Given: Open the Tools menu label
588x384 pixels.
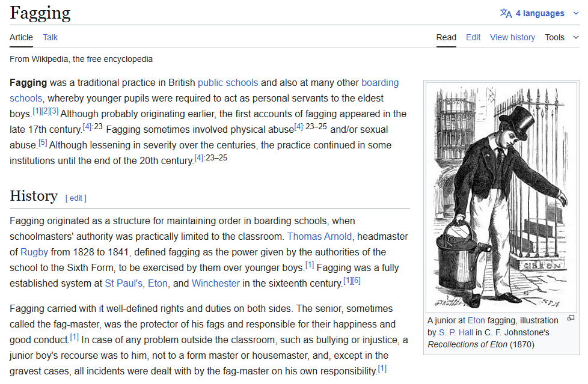Looking at the screenshot, I should coord(554,37).
